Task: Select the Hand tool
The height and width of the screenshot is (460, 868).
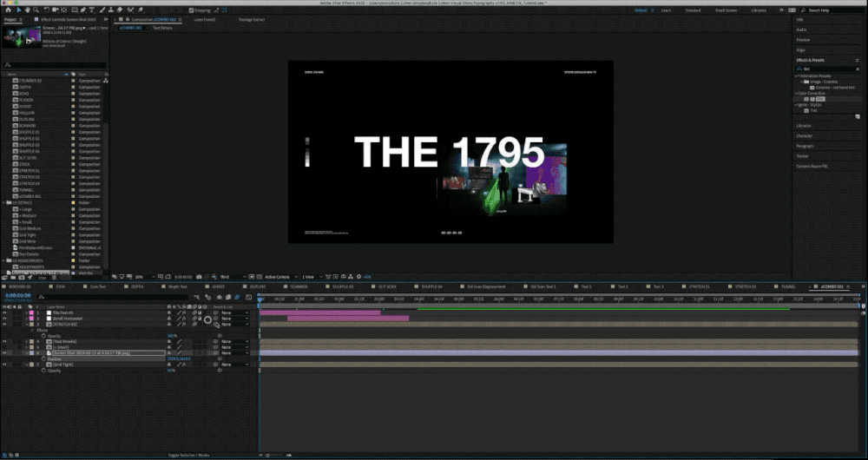Action: (x=28, y=10)
